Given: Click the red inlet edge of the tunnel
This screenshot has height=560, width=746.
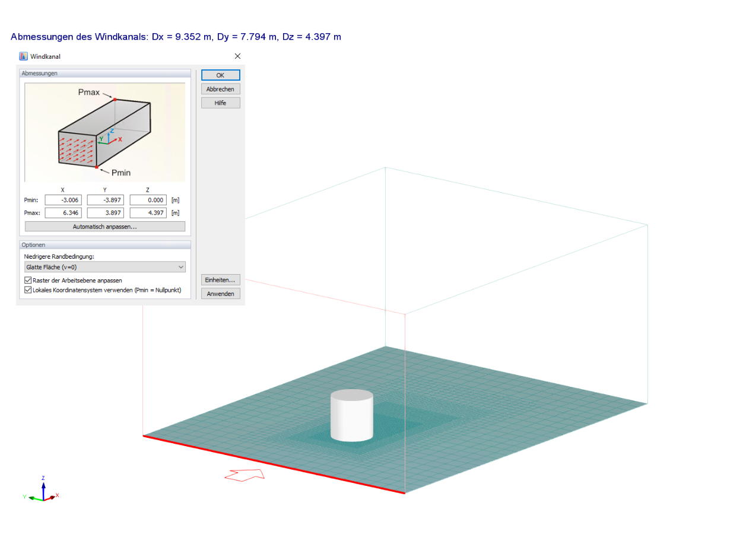Looking at the screenshot, I should 274,464.
